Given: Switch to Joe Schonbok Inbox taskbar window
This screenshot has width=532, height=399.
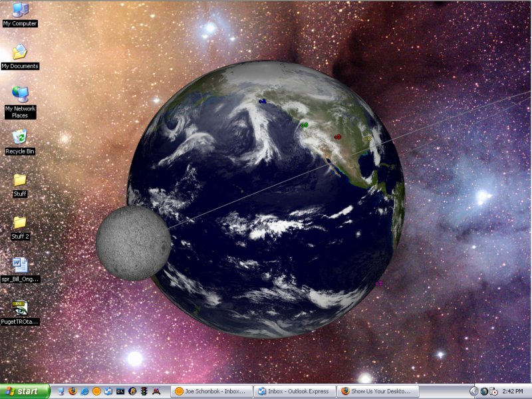Looking at the screenshot, I should pyautogui.click(x=211, y=392).
